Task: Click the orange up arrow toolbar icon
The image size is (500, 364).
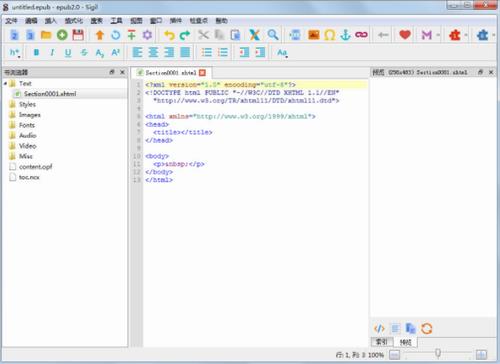Action: click(100, 35)
